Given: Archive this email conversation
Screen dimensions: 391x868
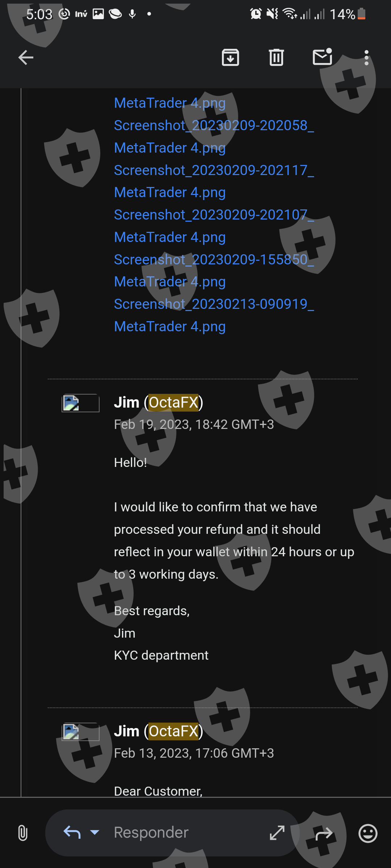Looking at the screenshot, I should 230,58.
